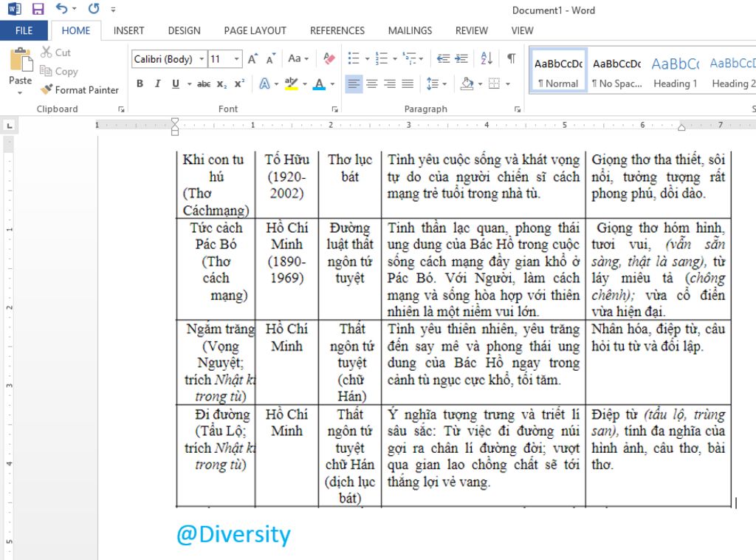This screenshot has width=756, height=560.
Task: Apply the red font color swatch
Action: [x=318, y=84]
